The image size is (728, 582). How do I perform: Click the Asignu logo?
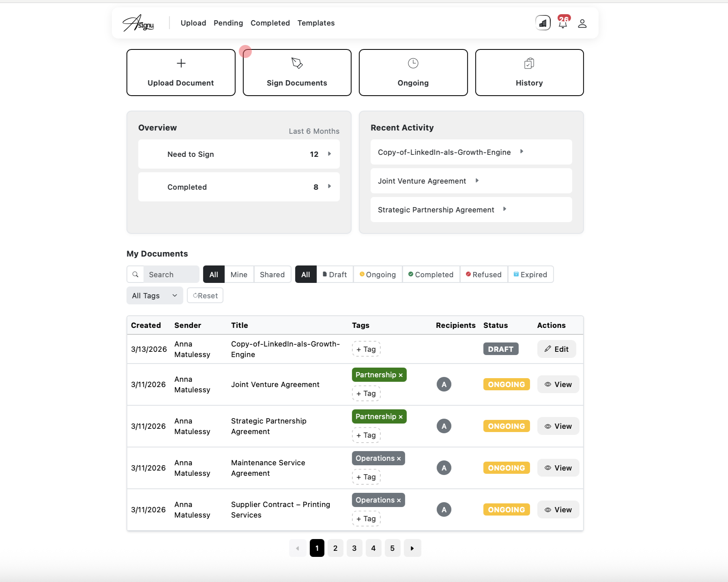(139, 23)
